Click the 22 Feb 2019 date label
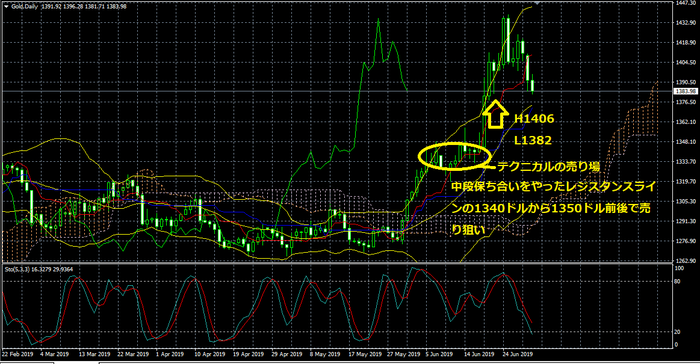The width and height of the screenshot is (700, 364). coord(17,354)
